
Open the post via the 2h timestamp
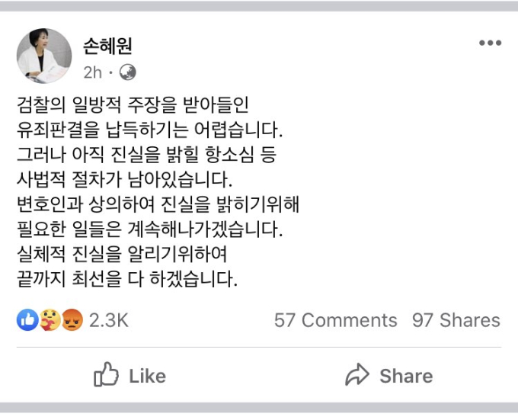(92, 72)
